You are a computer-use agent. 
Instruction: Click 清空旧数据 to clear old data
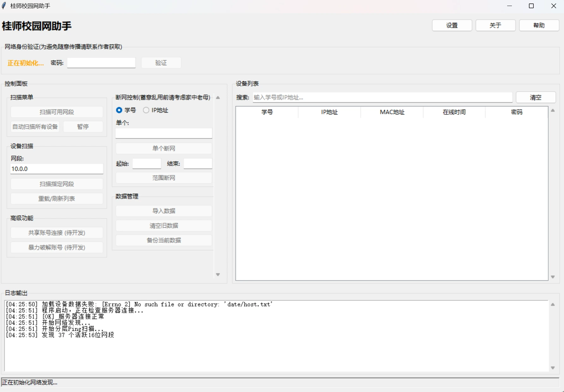pyautogui.click(x=163, y=225)
